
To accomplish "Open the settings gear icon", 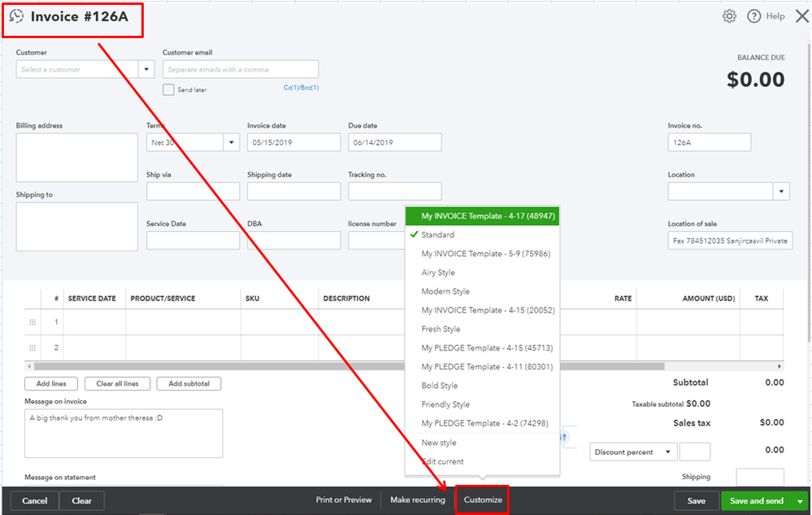I will click(729, 15).
